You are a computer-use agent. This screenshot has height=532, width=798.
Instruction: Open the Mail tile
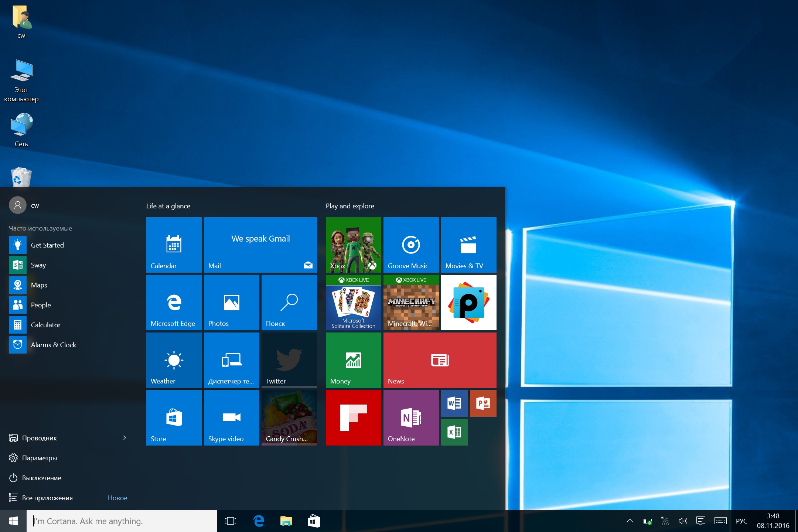(x=260, y=245)
